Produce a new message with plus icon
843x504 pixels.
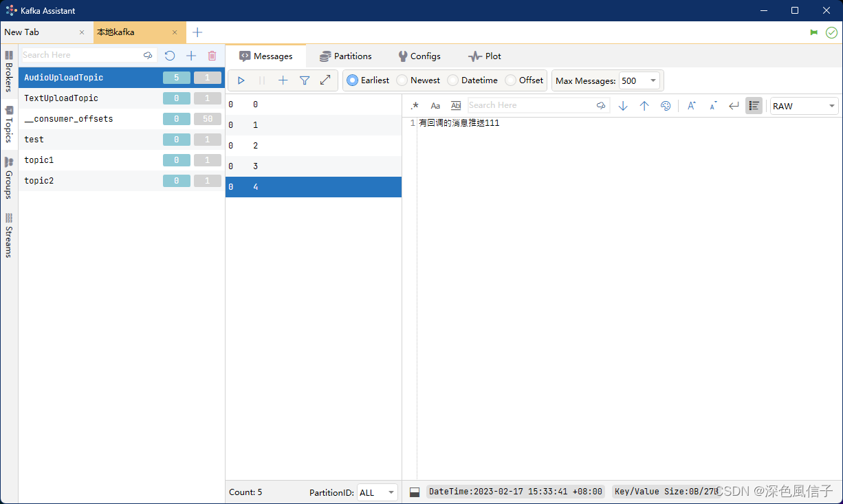click(283, 80)
